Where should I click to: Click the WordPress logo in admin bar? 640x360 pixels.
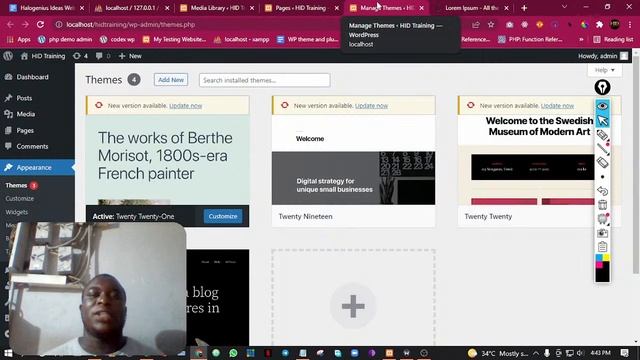8,56
